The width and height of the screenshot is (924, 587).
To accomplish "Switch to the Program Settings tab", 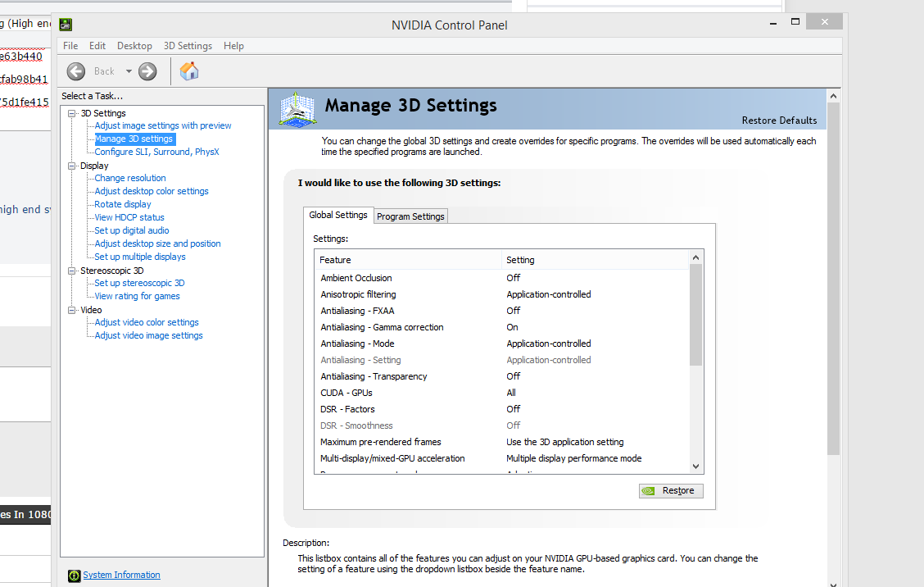I will coord(410,216).
